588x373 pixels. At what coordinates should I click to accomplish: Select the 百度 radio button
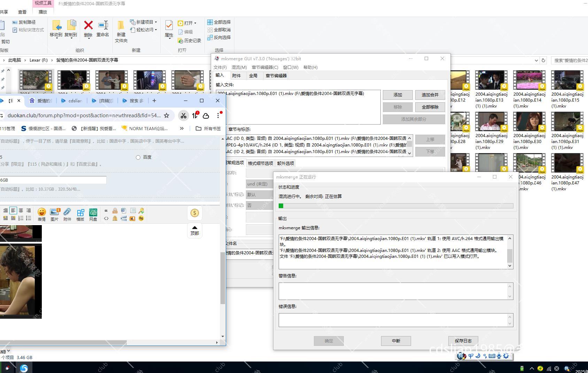pos(138,157)
